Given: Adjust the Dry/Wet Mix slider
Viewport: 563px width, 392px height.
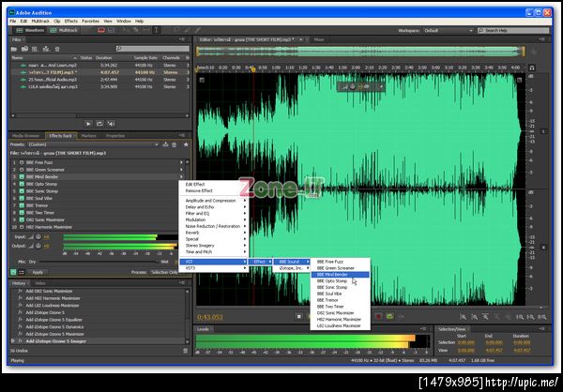Looking at the screenshot, I should [99, 262].
